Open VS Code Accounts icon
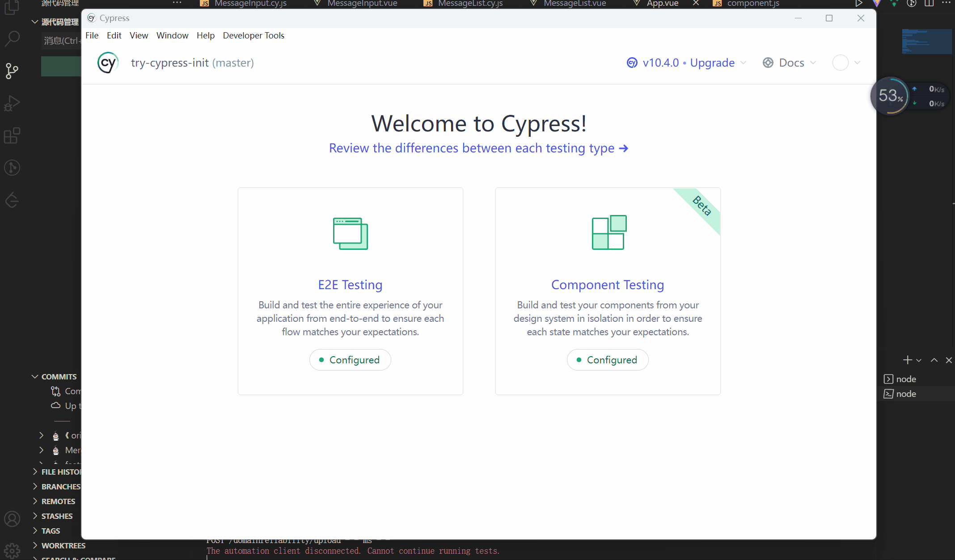Image resolution: width=955 pixels, height=560 pixels. [x=12, y=519]
